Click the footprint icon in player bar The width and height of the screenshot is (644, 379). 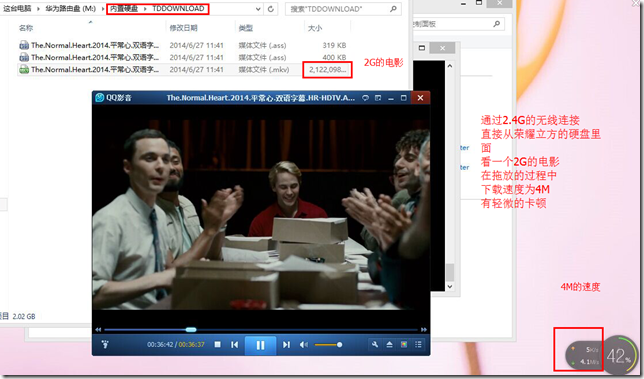(x=105, y=345)
